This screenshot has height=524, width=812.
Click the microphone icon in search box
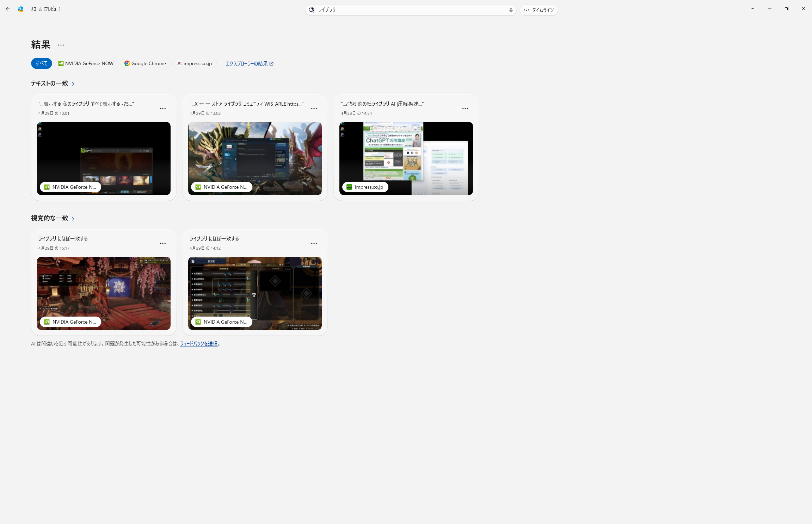click(x=511, y=10)
